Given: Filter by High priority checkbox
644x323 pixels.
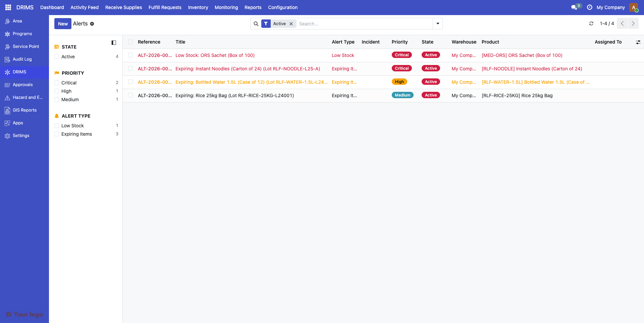Looking at the screenshot, I should [57, 91].
